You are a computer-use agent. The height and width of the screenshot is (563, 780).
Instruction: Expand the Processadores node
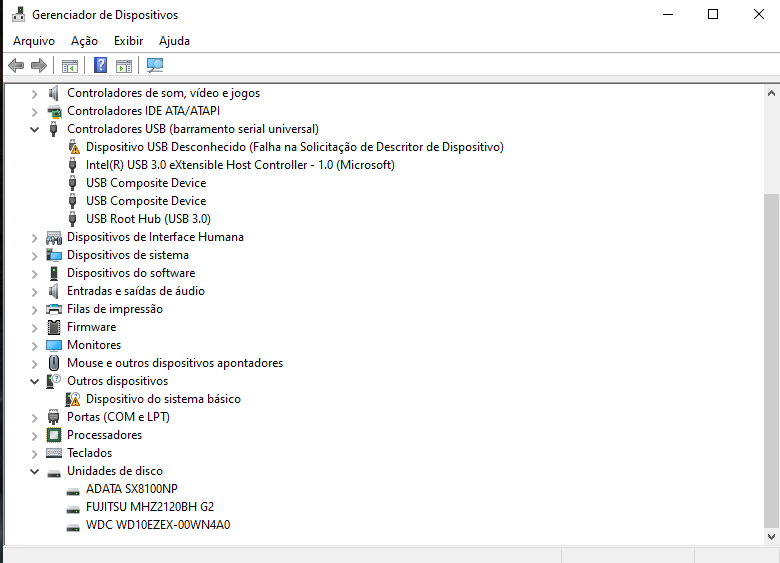coord(34,436)
